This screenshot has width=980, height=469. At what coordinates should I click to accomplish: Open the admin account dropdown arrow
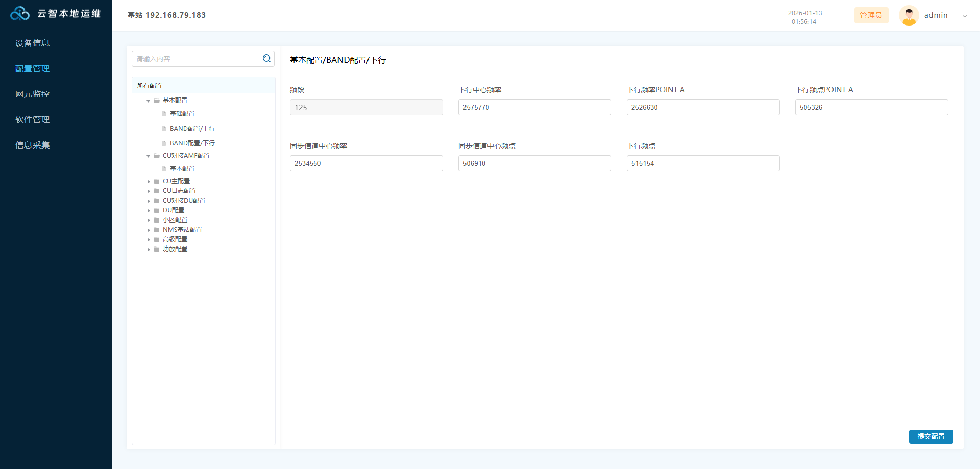pos(964,16)
